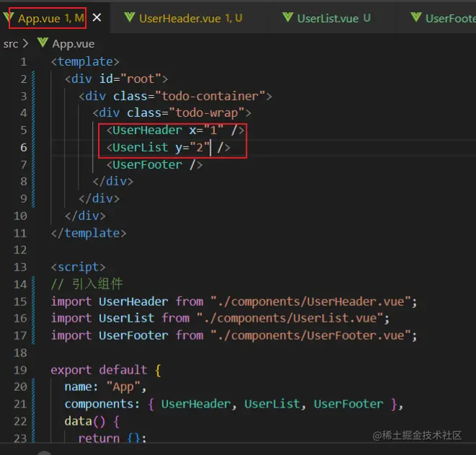Screen dimensions: 476x455
Task: Click the App.vue breadcrumb segment
Action: 73,44
